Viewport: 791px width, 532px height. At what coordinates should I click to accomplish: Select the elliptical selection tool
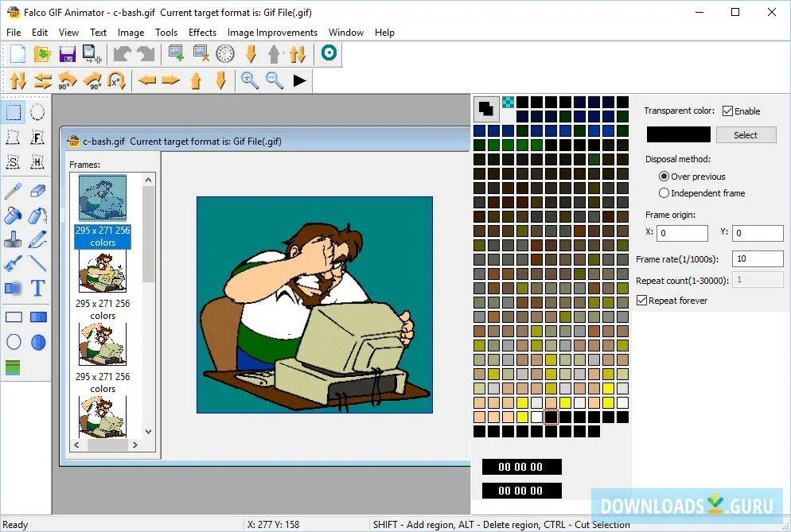coord(38,112)
